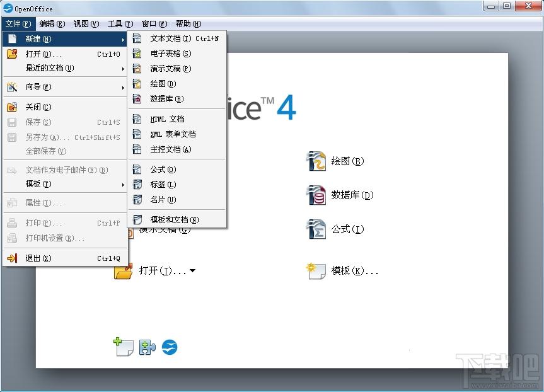Click the Presentation (演示文稿) icon in submenu

tap(137, 69)
